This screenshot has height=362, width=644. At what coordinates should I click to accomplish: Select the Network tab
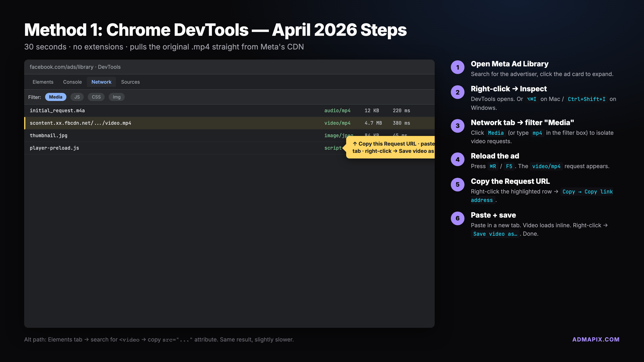(101, 82)
